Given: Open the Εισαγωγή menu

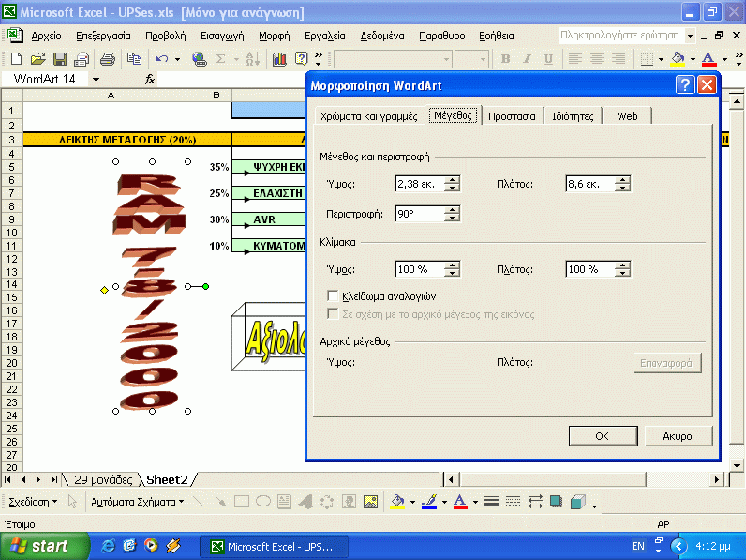Looking at the screenshot, I should [222, 35].
